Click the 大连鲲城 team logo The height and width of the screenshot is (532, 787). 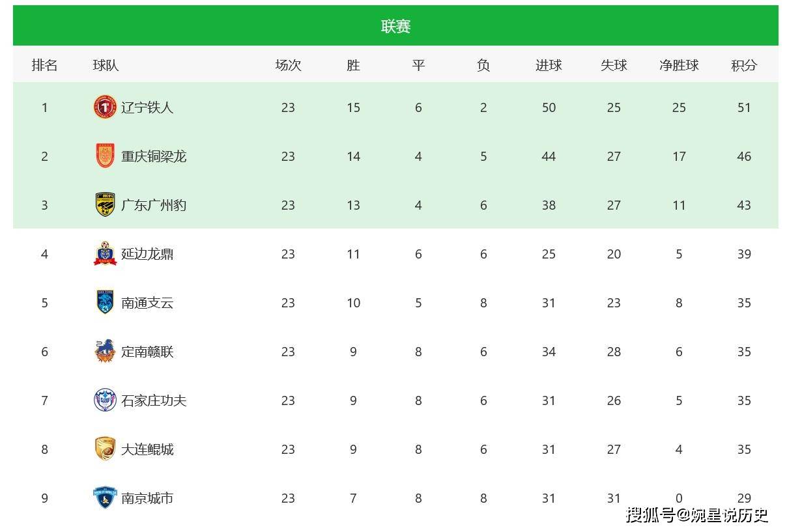[x=105, y=449]
